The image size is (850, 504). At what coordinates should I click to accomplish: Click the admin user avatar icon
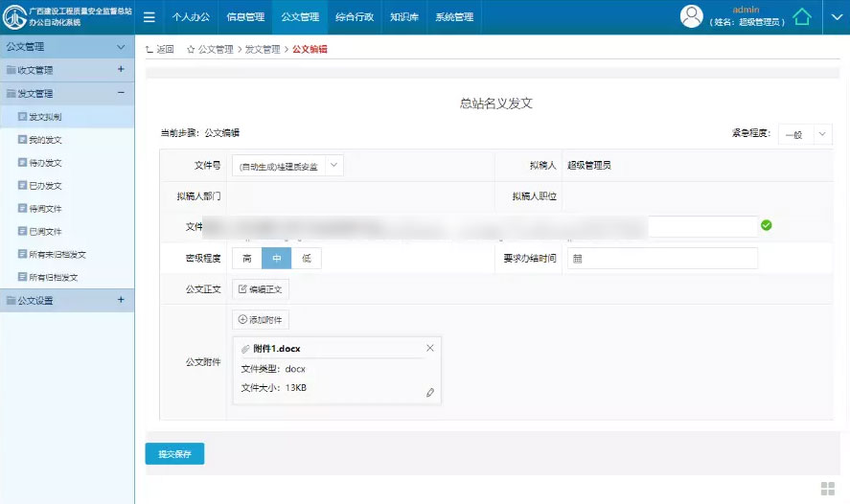691,16
